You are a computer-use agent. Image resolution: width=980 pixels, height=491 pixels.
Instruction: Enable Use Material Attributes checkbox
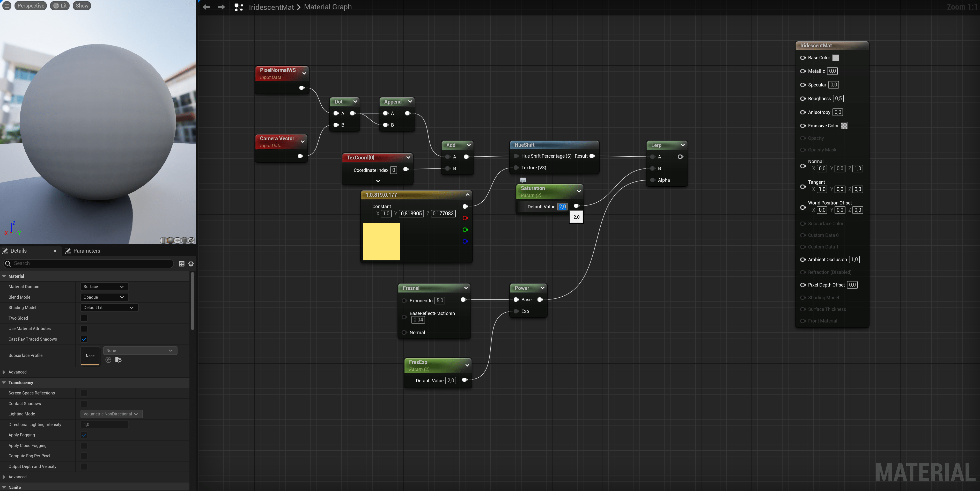(84, 328)
